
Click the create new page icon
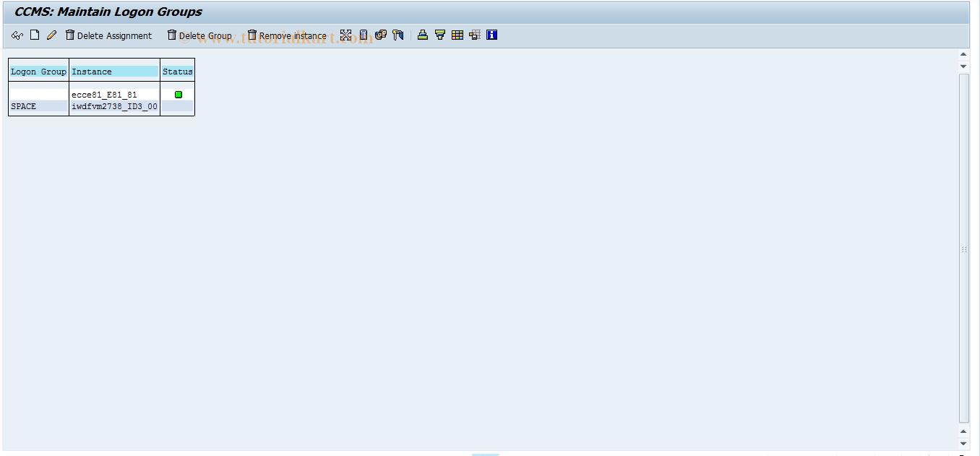[x=34, y=35]
